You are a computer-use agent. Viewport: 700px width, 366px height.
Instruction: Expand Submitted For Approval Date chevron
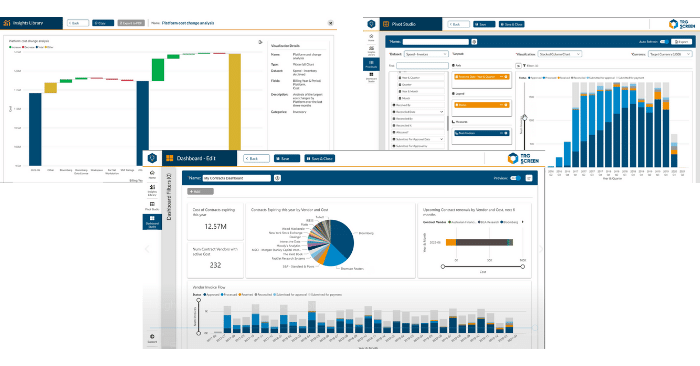[x=442, y=139]
